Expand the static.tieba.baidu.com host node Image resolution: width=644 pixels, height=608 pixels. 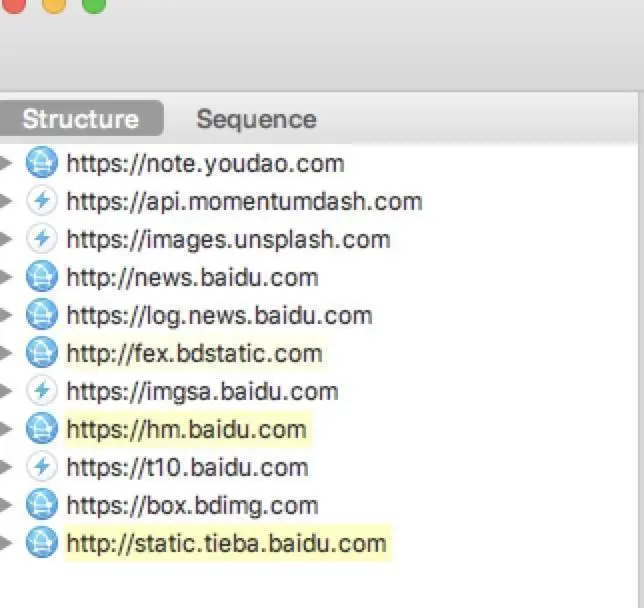point(7,543)
